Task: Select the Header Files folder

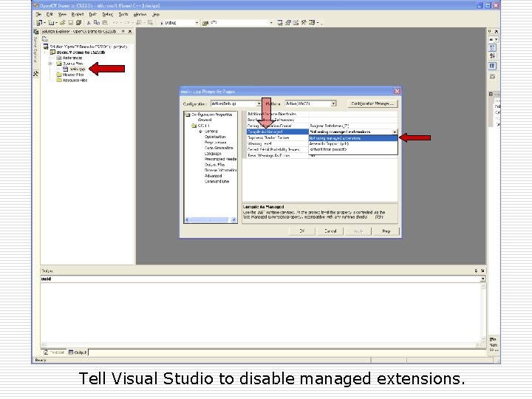Action: coord(70,75)
